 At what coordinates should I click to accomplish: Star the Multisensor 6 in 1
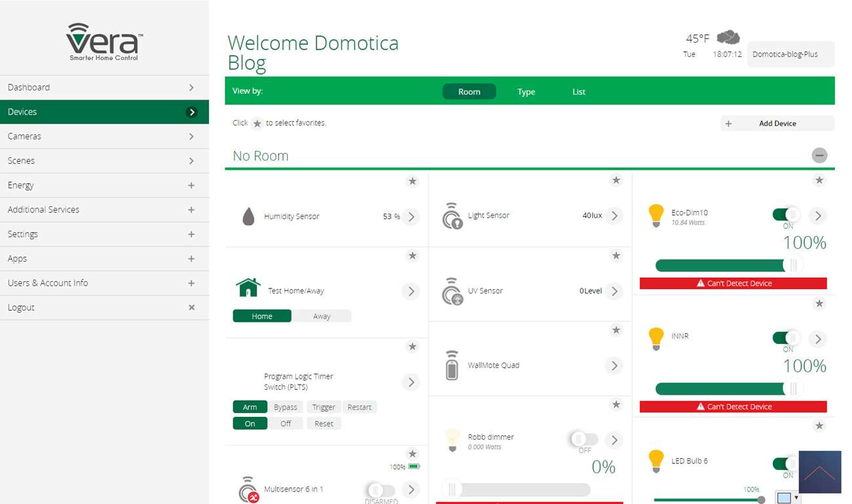(x=412, y=454)
